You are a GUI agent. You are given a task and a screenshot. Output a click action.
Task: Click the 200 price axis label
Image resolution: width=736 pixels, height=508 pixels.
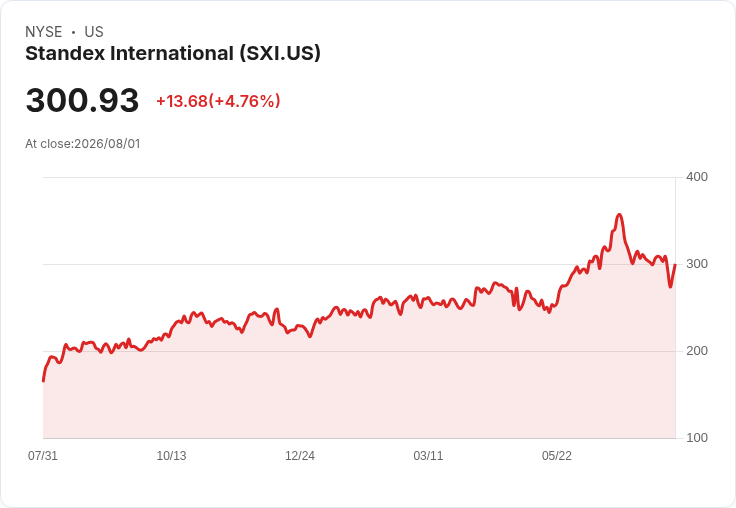pyautogui.click(x=697, y=351)
